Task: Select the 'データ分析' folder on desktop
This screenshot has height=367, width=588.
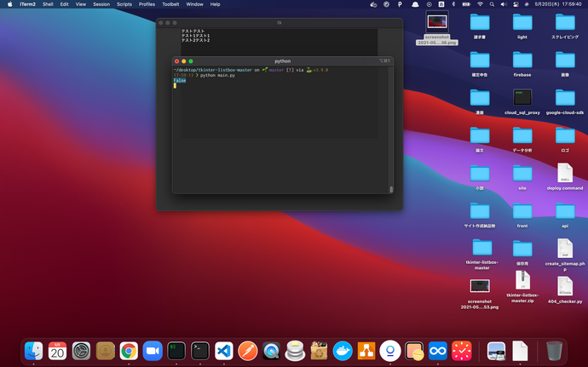Action: pos(522,140)
